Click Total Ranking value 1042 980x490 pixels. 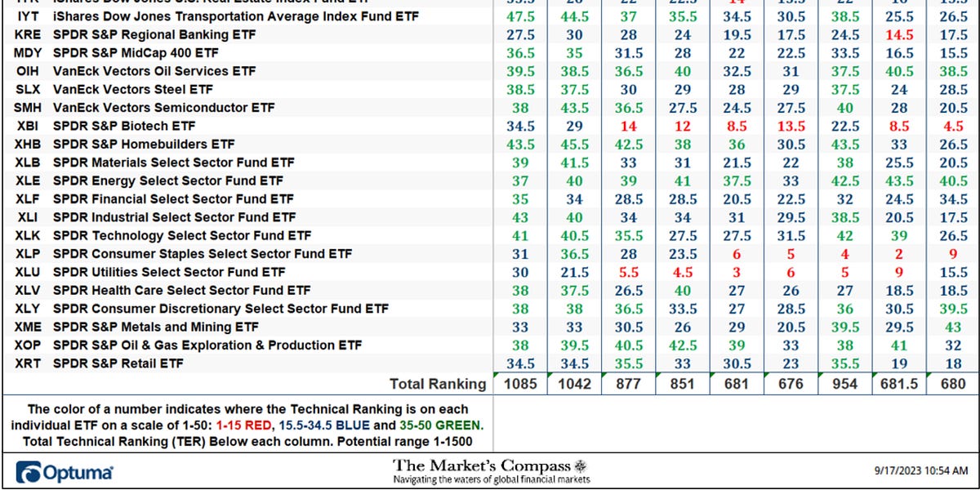point(574,384)
